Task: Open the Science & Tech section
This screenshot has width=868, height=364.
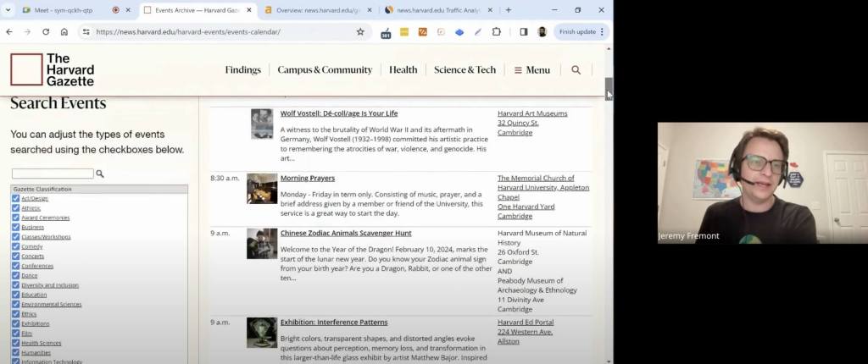Action: [465, 69]
